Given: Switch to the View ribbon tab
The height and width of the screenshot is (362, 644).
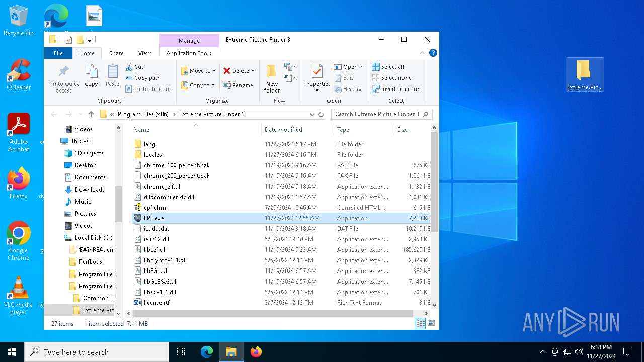Looking at the screenshot, I should pyautogui.click(x=144, y=53).
